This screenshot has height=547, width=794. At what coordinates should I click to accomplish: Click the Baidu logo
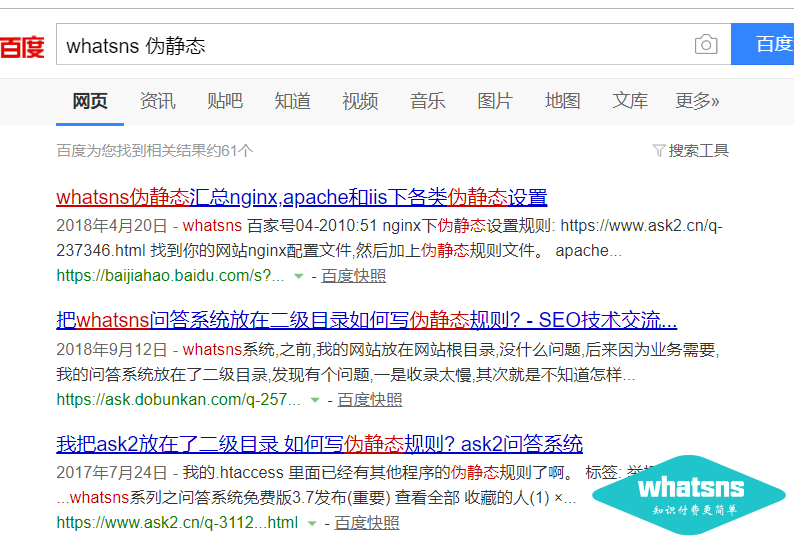22,46
